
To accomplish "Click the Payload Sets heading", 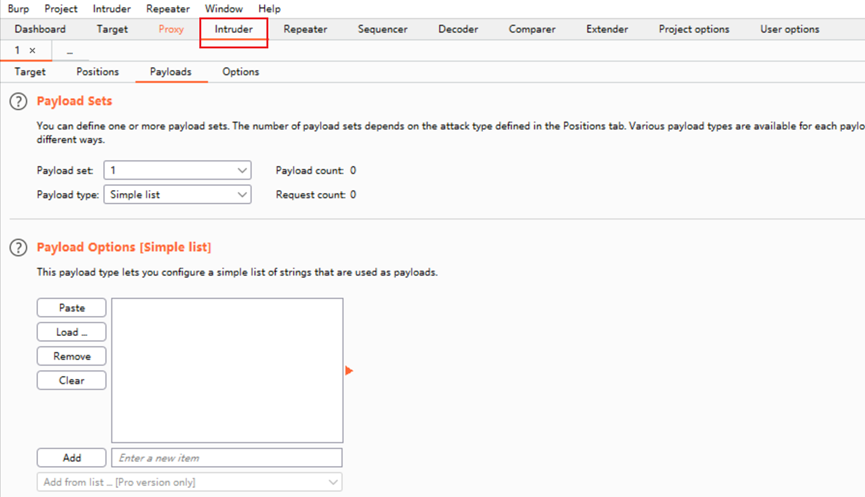I will coord(74,101).
